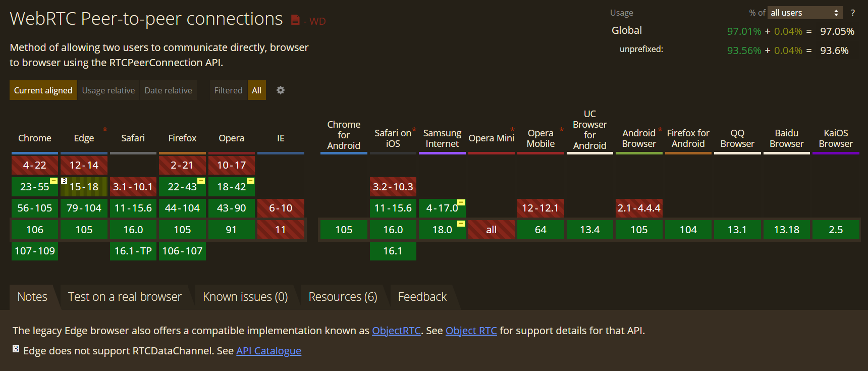868x371 pixels.
Task: Select Safari on iOS 16.1 cell
Action: [x=393, y=251]
